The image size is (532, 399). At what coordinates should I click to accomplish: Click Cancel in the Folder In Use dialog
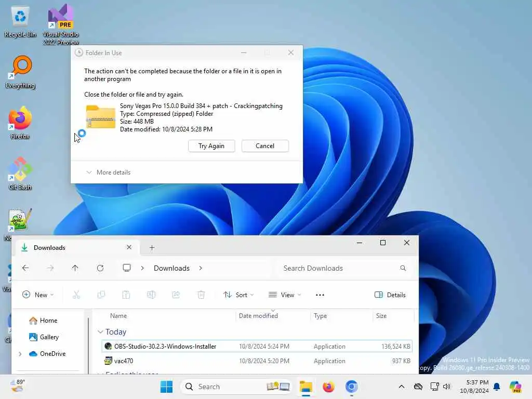coord(265,146)
